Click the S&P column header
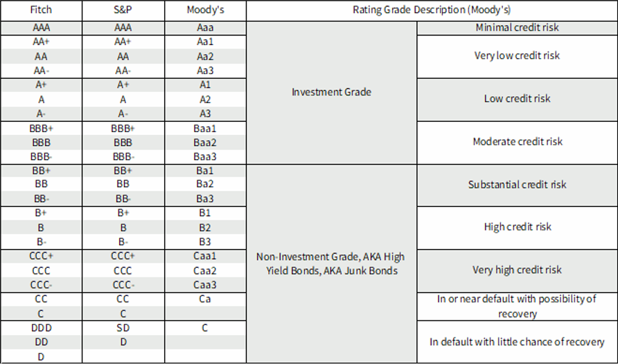 click(123, 10)
